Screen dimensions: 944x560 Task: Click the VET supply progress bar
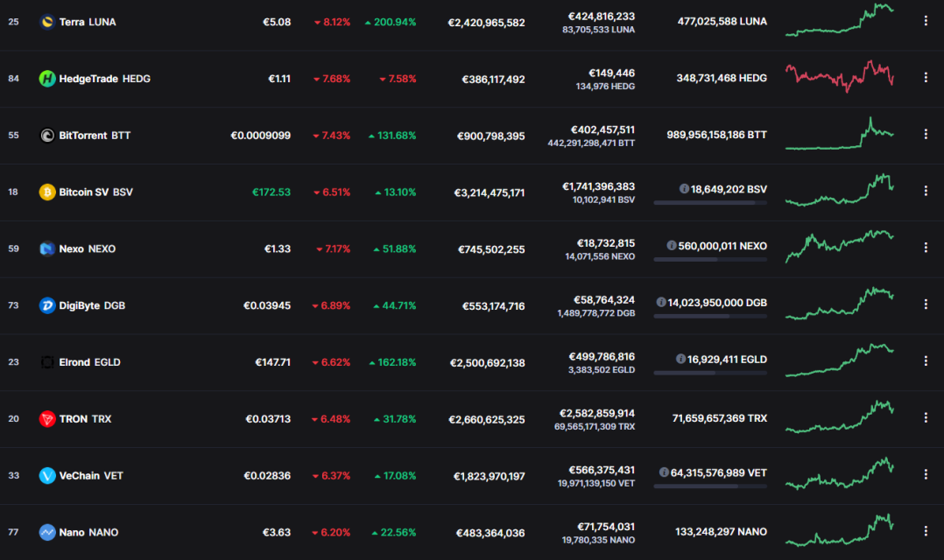tap(710, 486)
